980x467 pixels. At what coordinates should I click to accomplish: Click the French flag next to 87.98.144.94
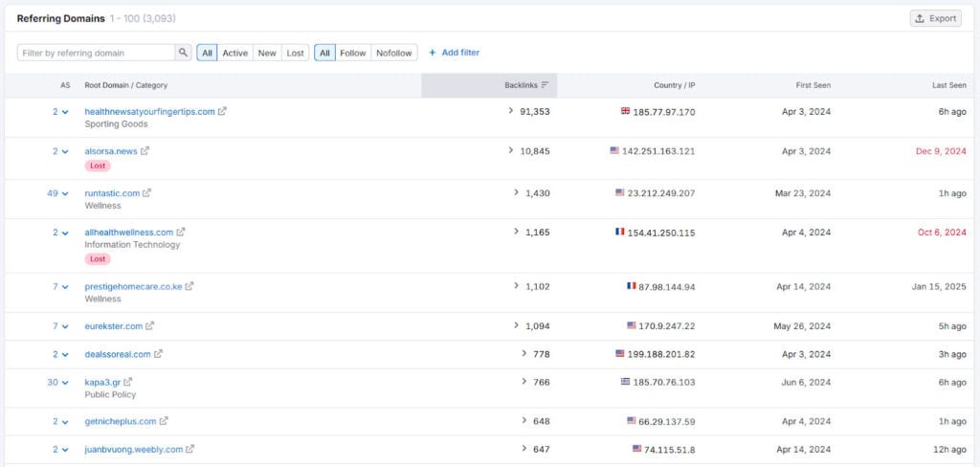click(x=632, y=286)
